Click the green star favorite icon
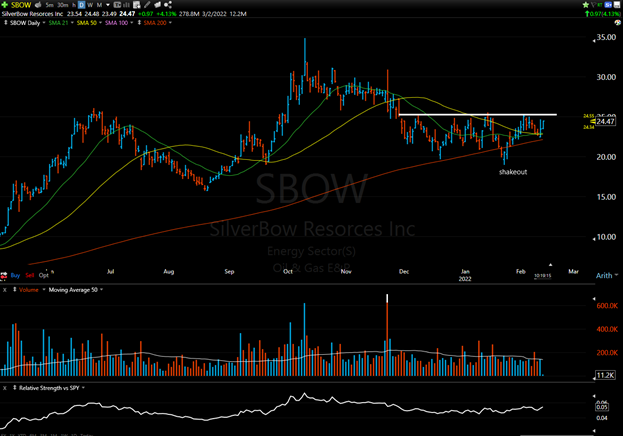 tap(586, 5)
